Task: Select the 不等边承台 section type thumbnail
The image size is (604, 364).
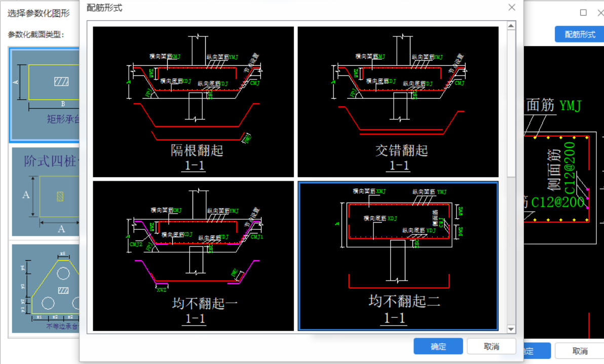Action: 46,289
